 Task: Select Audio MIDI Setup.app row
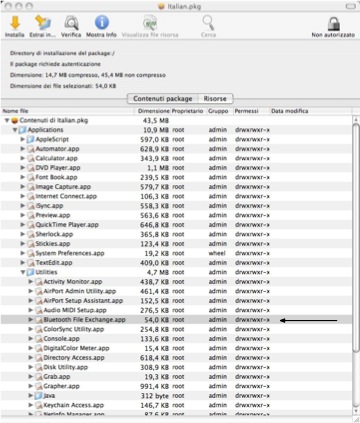176,310
